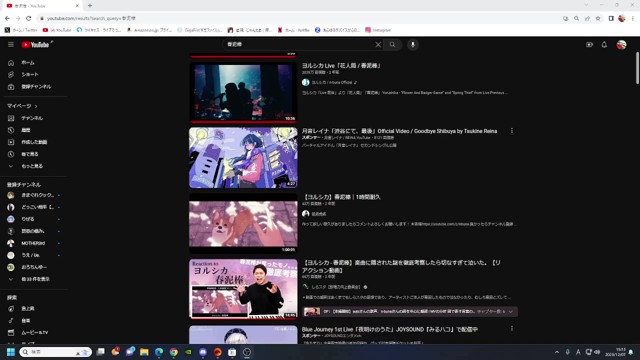The image size is (640, 360).
Task: Open the notifications bell
Action: (x=604, y=44)
